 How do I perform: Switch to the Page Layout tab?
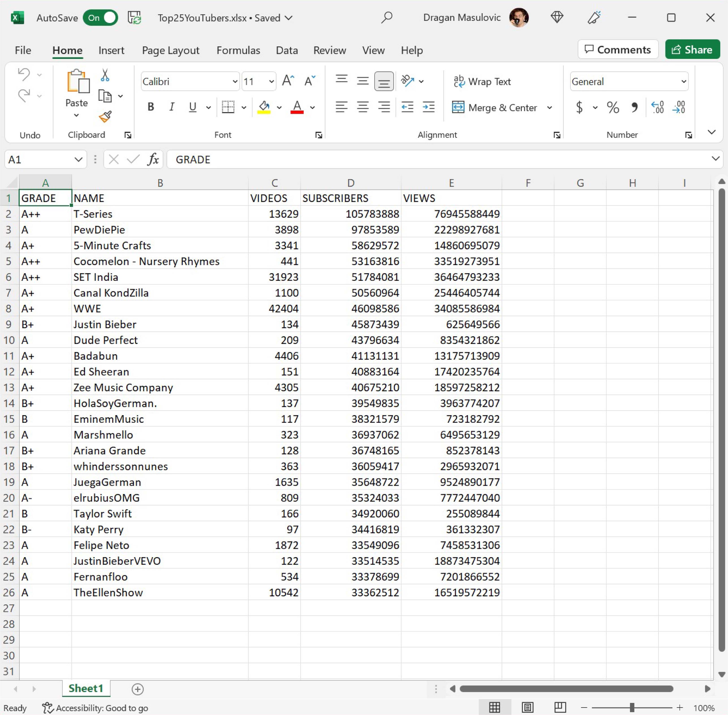pyautogui.click(x=170, y=50)
